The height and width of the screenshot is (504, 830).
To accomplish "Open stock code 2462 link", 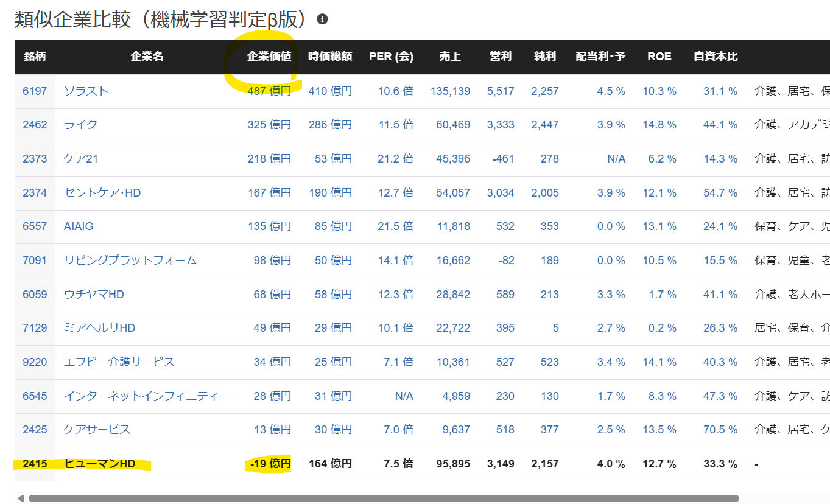I will (35, 125).
